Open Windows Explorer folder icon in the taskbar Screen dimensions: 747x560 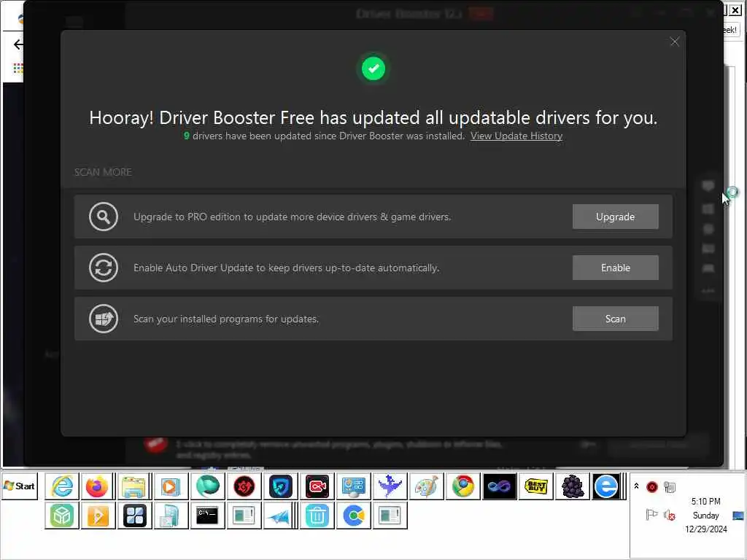click(134, 486)
